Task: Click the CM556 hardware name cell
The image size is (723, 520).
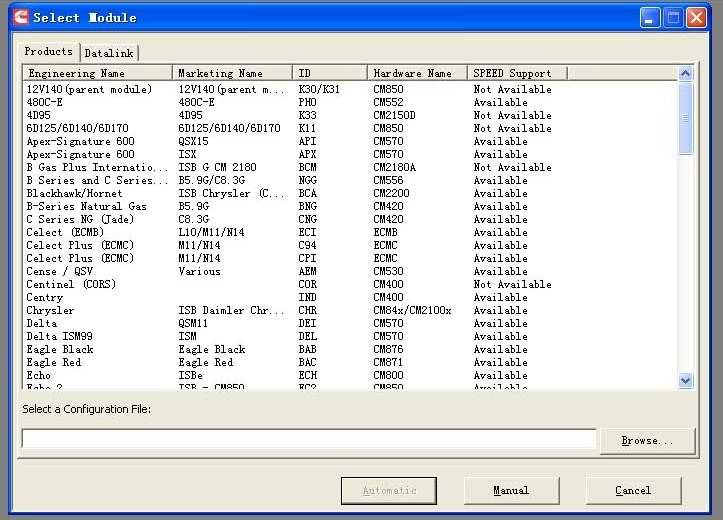Action: (x=388, y=180)
